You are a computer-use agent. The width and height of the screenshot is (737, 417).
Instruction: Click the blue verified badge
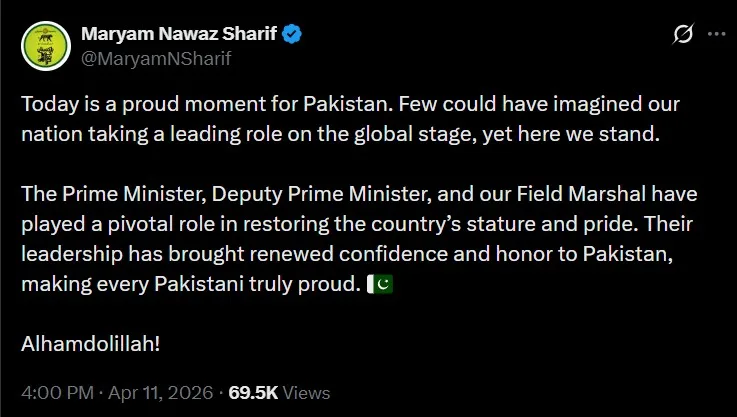click(x=293, y=35)
